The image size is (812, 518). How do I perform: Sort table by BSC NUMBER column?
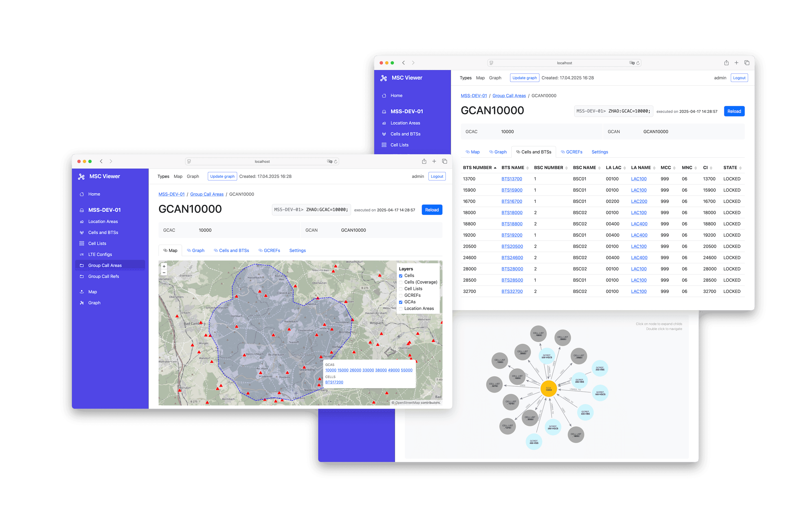pos(551,168)
